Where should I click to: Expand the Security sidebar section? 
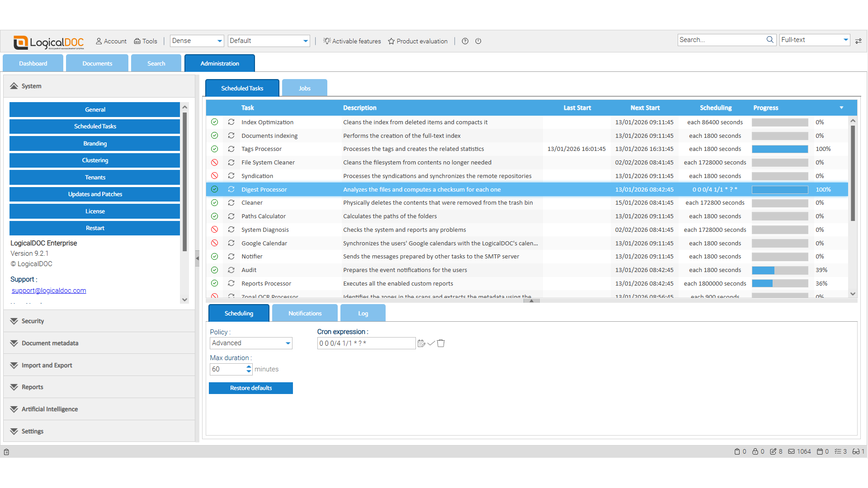[32, 321]
